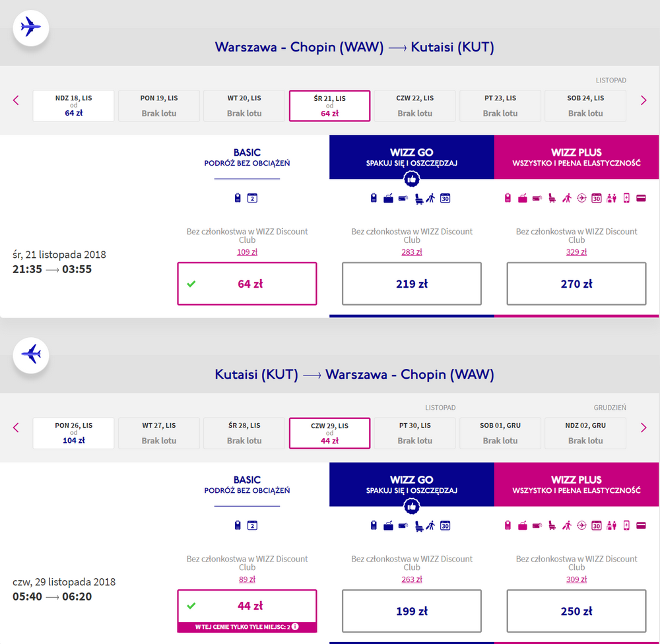This screenshot has height=644, width=660.
Task: Click outbound BASIC 'Podróż bez obciążeń' header
Action: coord(247,158)
